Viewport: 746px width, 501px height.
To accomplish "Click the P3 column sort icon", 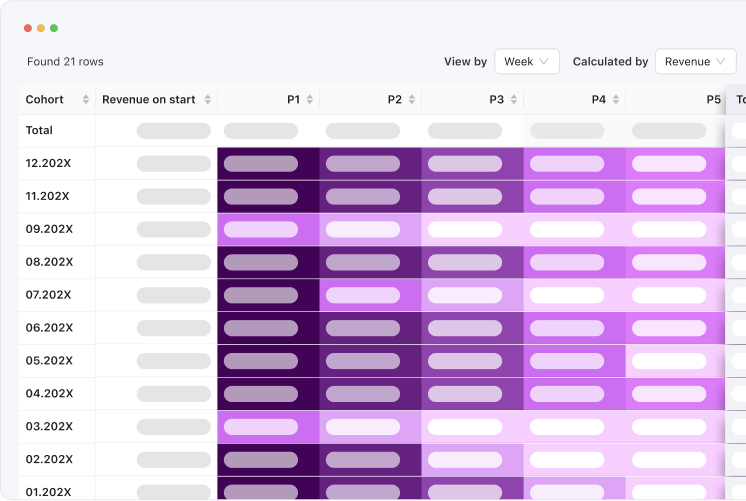I will pyautogui.click(x=514, y=100).
